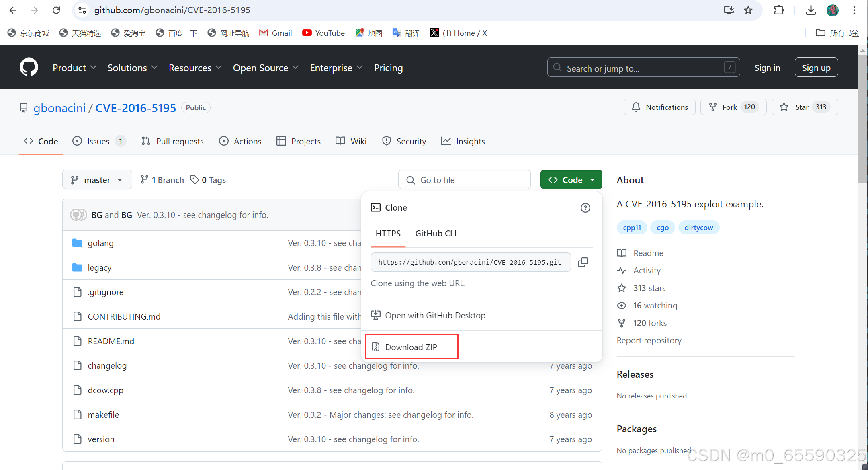Screen dimensions: 868x470
Task: Open the YouTube bookmark
Action: pyautogui.click(x=323, y=33)
